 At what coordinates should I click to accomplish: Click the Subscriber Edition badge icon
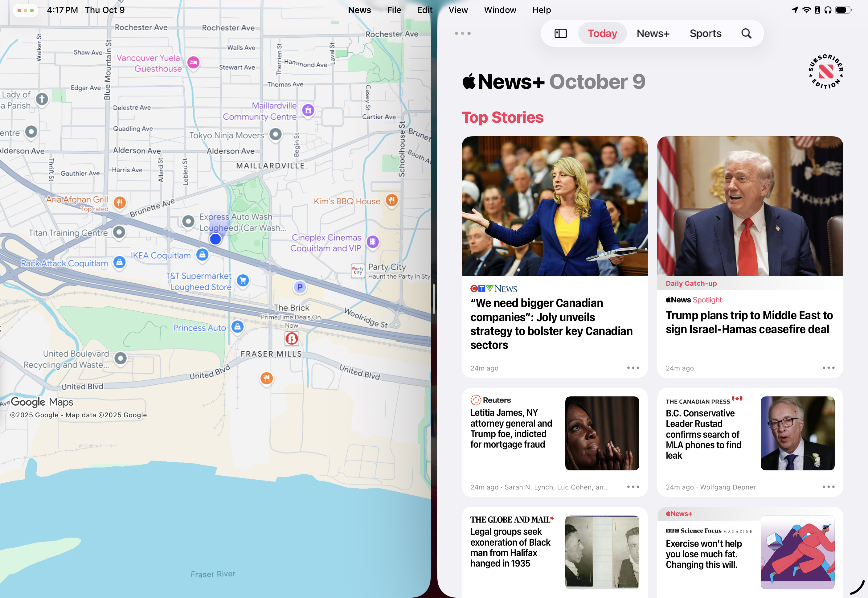pyautogui.click(x=826, y=72)
